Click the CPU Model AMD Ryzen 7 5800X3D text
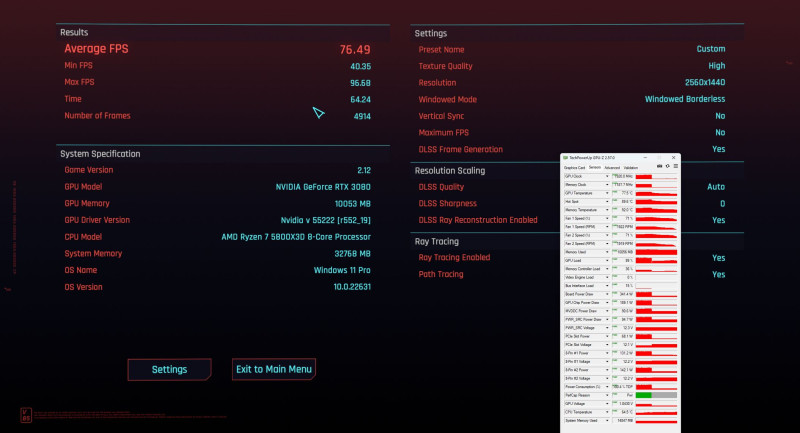 pyautogui.click(x=296, y=237)
